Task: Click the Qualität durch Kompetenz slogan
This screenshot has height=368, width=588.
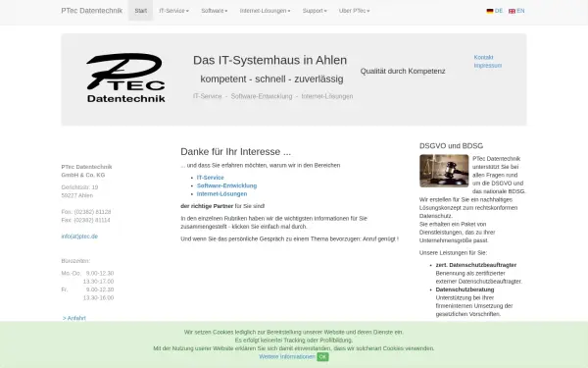Action: (x=403, y=71)
